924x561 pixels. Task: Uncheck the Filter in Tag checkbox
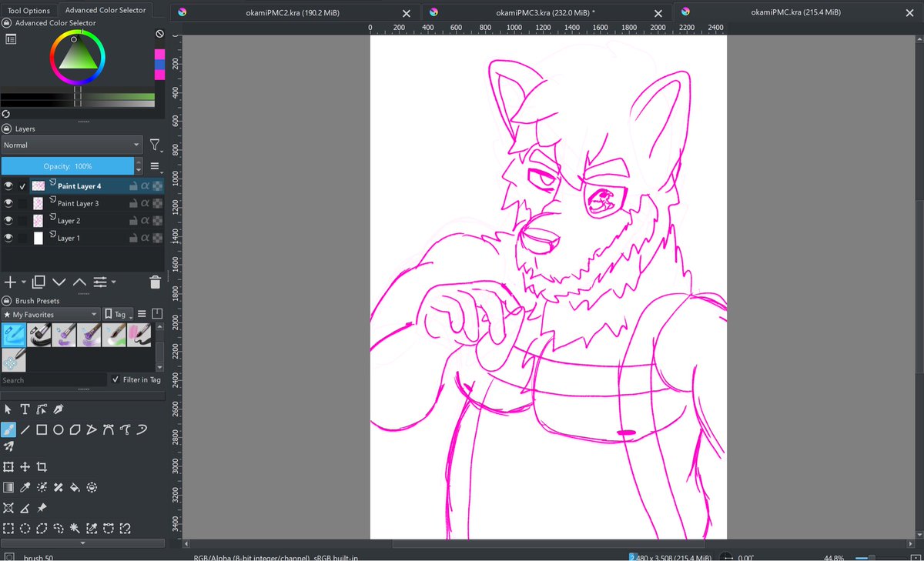pyautogui.click(x=115, y=379)
